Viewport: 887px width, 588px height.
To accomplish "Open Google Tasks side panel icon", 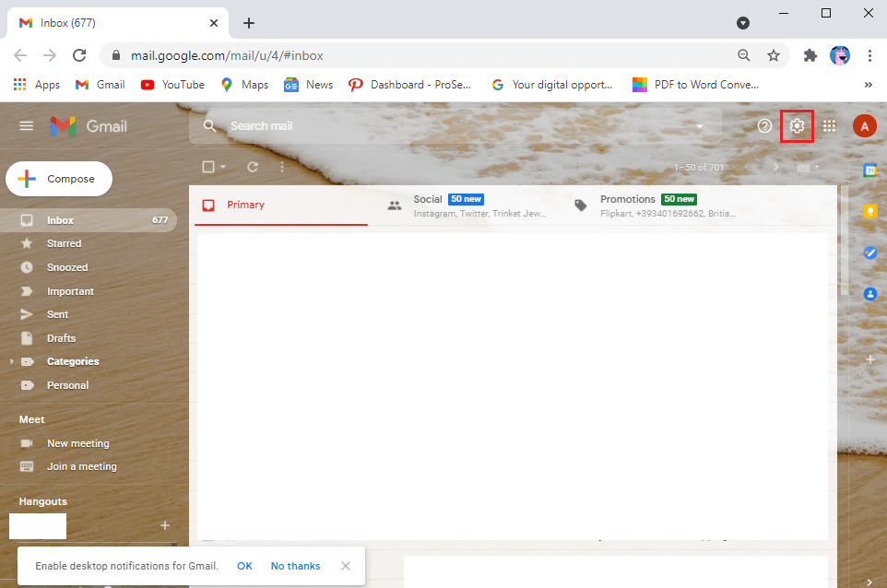I will click(870, 253).
